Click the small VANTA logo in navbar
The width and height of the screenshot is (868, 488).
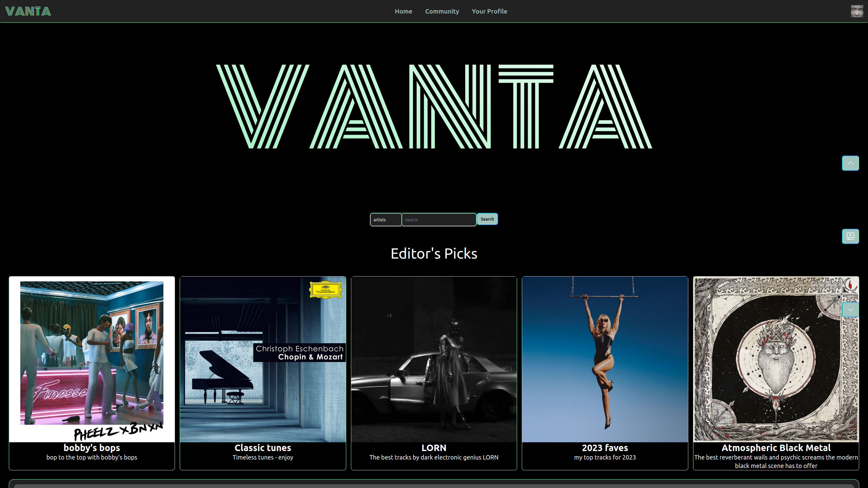click(x=28, y=11)
